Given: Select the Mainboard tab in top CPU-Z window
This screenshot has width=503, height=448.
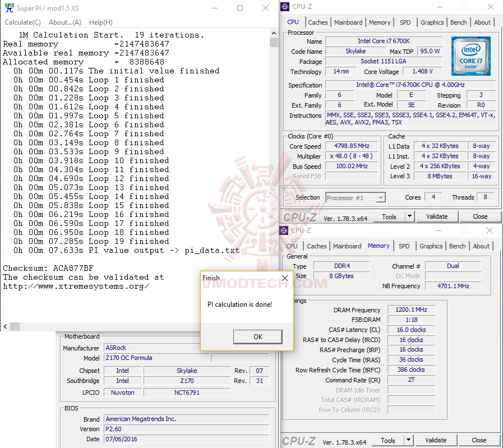Looking at the screenshot, I should 348,22.
